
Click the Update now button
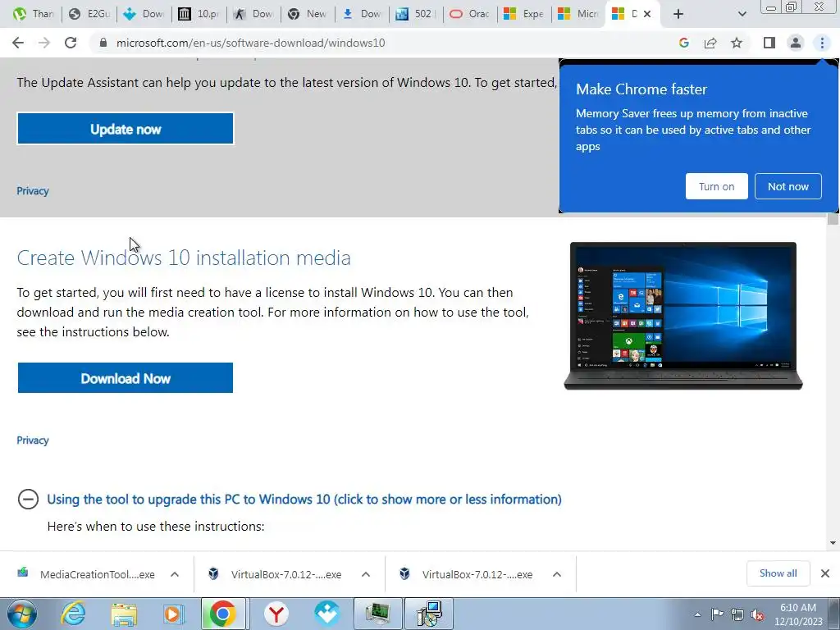point(126,129)
